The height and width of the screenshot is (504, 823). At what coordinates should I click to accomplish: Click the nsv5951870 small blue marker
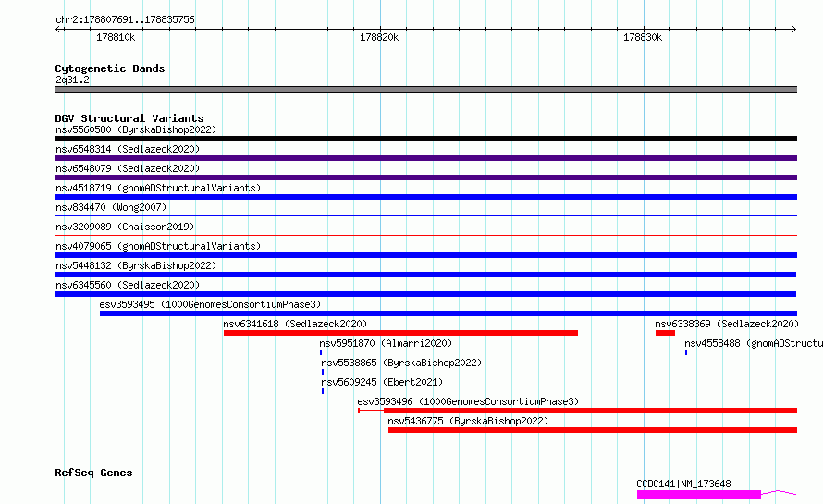pyautogui.click(x=321, y=352)
